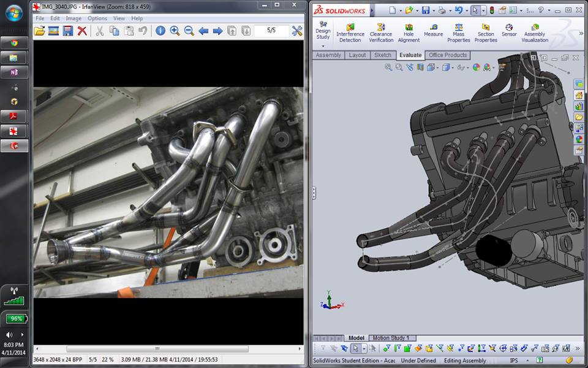Click Zoom to Fit in viewport toolbar
Screen dimensions: 588x368
click(388, 67)
